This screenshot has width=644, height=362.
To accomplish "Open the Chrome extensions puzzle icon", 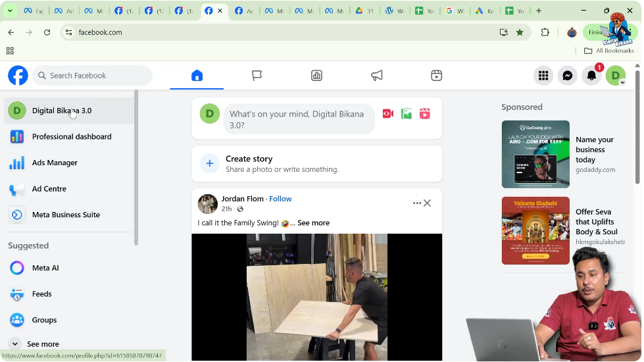I will [545, 32].
